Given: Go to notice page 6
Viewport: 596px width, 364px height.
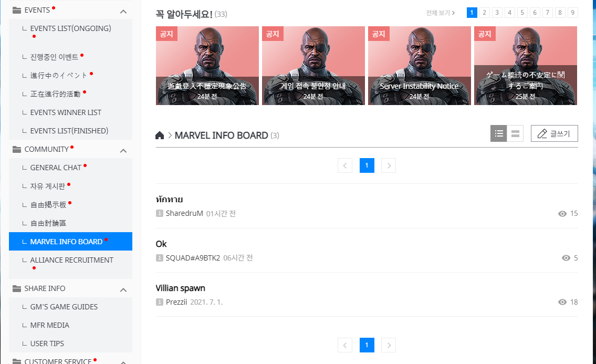Looking at the screenshot, I should pos(535,13).
